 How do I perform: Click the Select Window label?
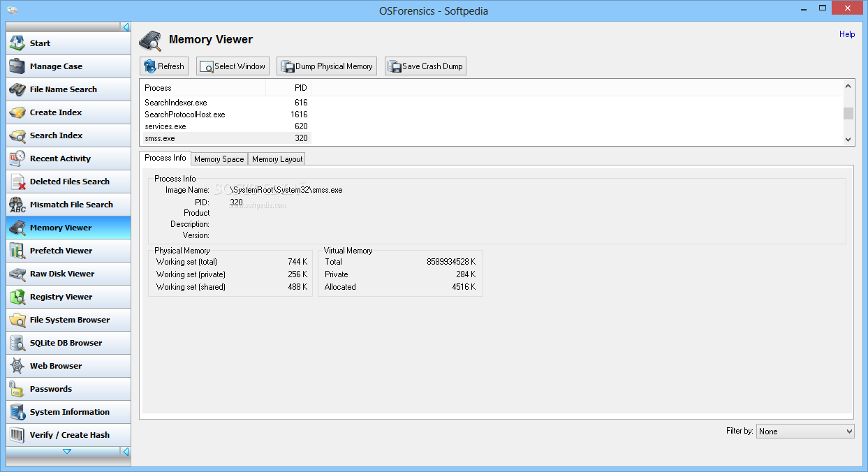click(x=240, y=66)
